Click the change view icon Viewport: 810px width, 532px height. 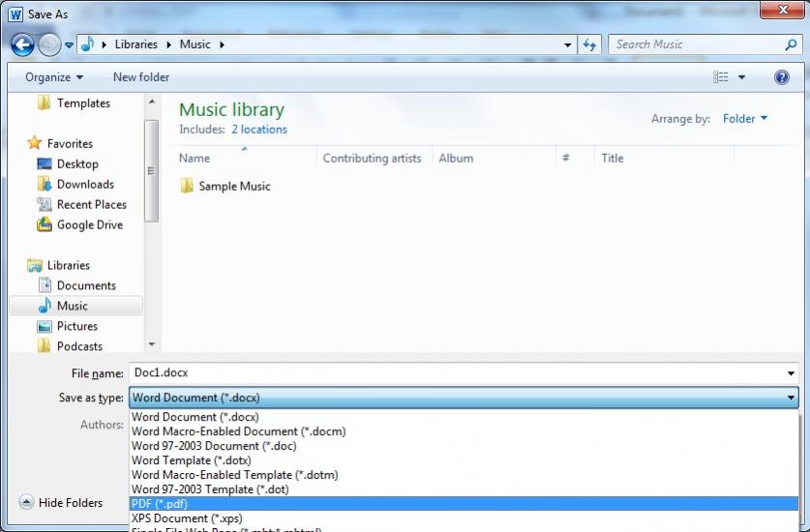(x=721, y=77)
